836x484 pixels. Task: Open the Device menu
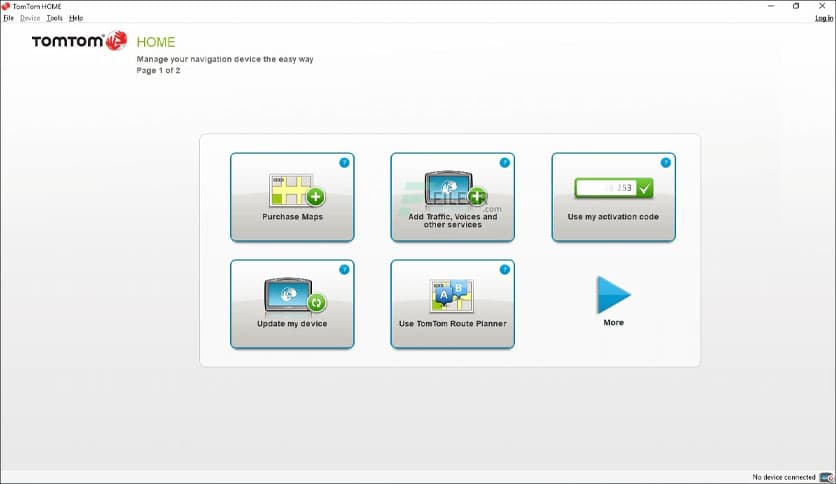pos(30,18)
